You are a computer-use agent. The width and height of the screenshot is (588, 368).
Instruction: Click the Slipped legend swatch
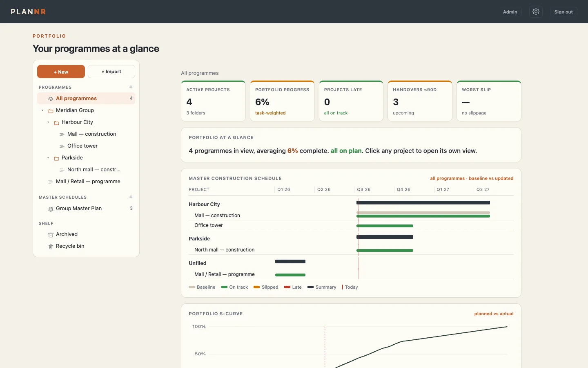[x=256, y=287]
